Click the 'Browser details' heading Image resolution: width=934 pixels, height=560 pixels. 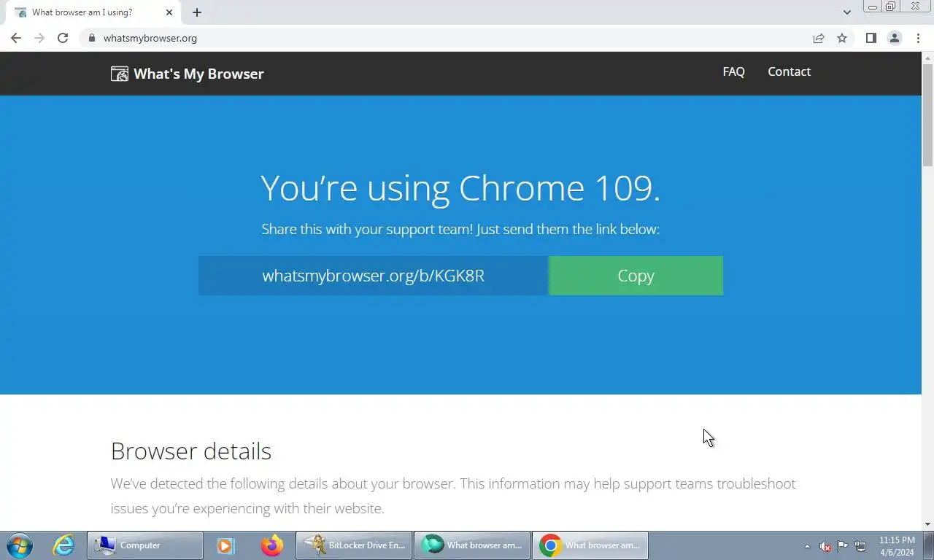click(x=191, y=451)
